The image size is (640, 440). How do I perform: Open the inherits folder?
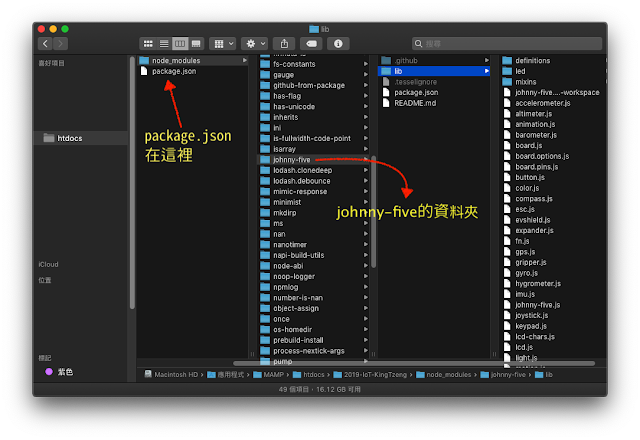314,117
